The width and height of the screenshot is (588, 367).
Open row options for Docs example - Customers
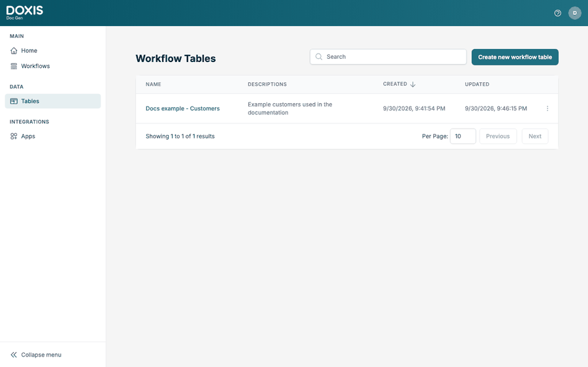click(x=547, y=108)
